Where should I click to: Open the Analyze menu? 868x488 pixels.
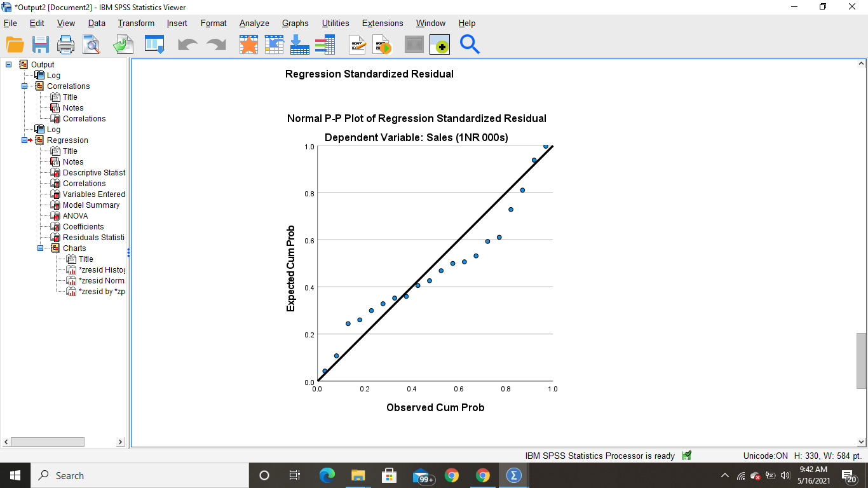254,24
